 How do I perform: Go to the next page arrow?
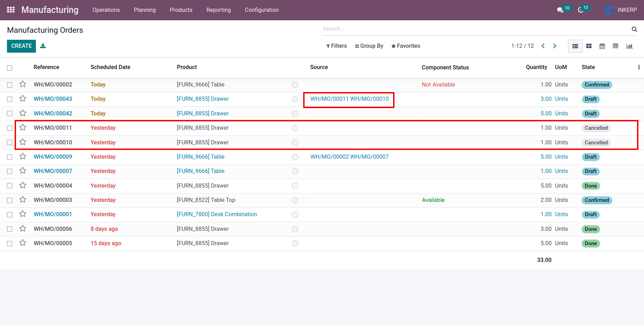coord(555,46)
